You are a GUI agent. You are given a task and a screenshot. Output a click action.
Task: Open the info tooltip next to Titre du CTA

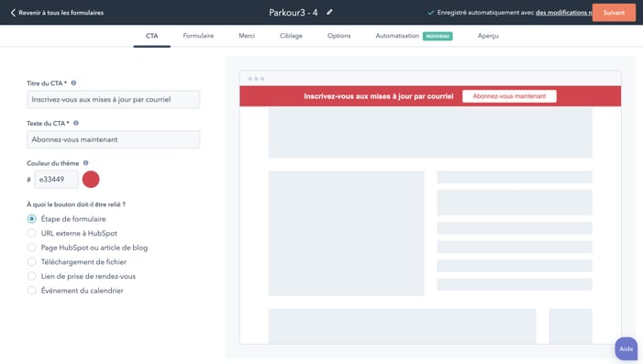73,83
